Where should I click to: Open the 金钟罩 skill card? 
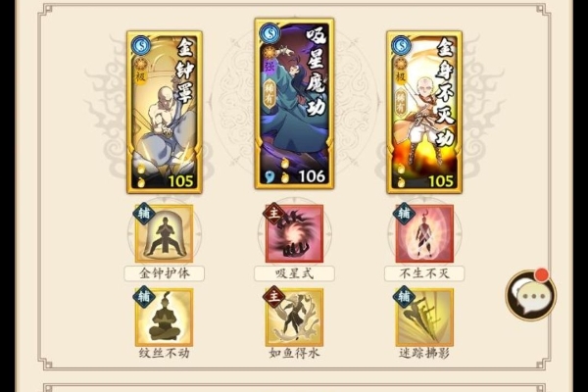[165, 113]
